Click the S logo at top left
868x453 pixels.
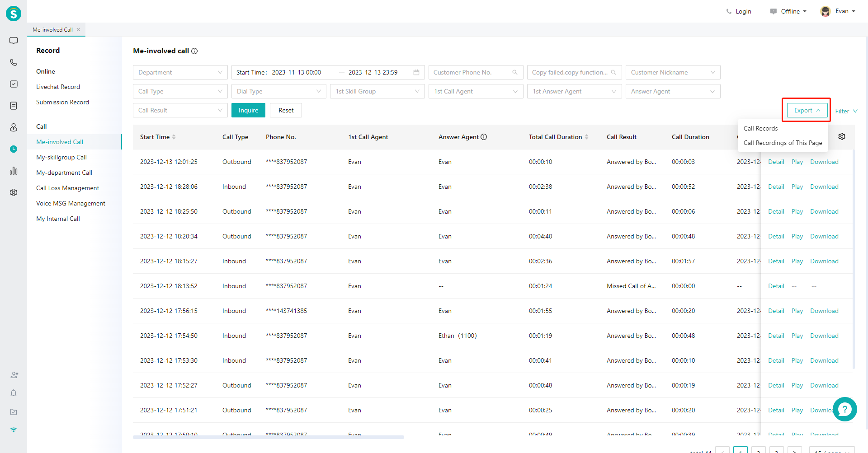point(14,14)
